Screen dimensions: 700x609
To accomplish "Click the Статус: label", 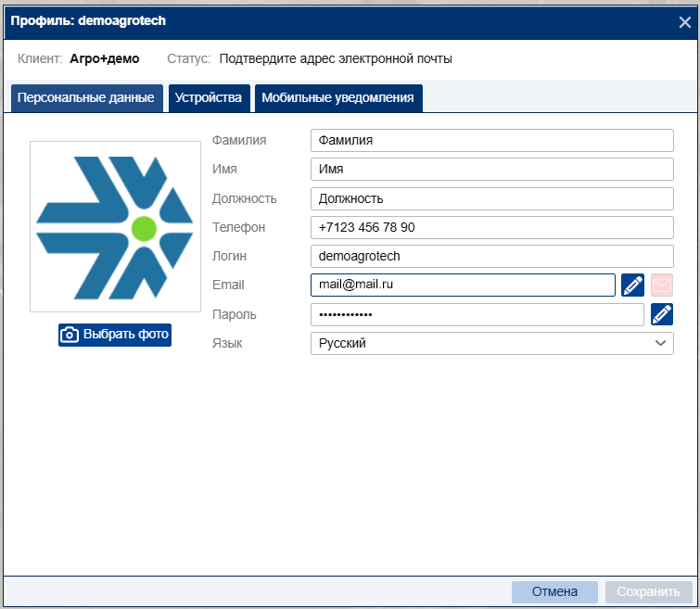I will 188,59.
